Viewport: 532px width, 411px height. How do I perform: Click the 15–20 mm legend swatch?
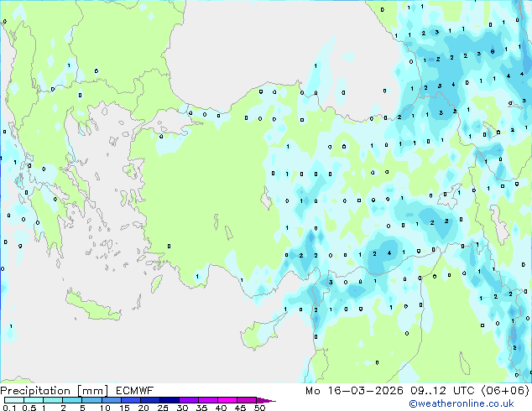130,400
